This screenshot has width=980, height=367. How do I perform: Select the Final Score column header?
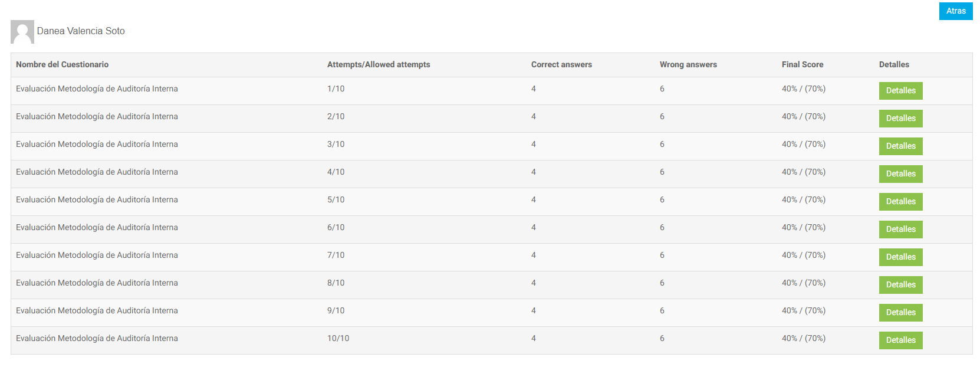click(x=803, y=65)
